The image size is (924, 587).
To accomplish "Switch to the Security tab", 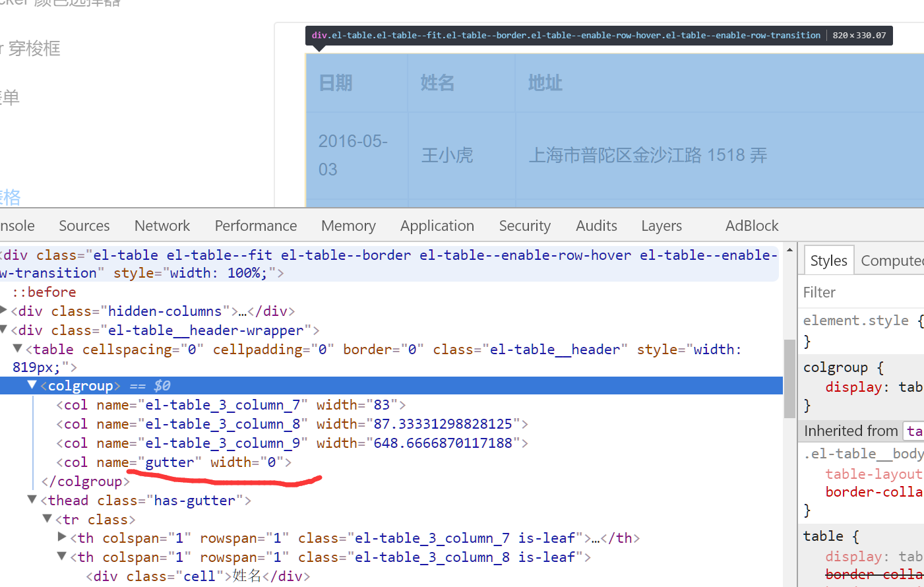I will 524,226.
